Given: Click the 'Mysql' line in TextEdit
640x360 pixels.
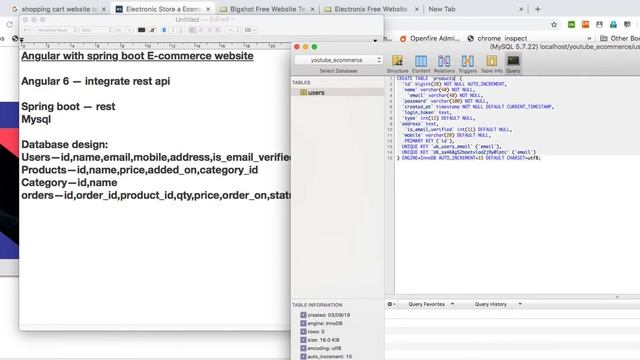Looking at the screenshot, I should click(36, 119).
